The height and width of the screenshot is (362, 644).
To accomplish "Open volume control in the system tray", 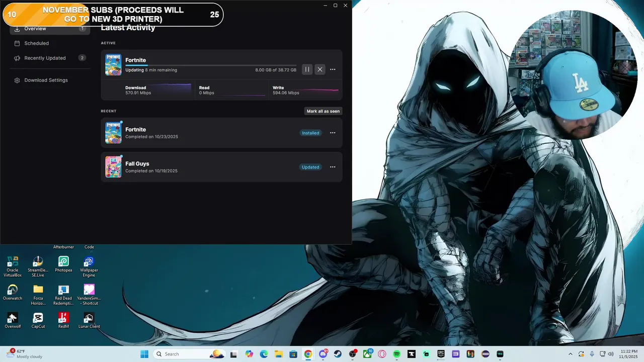I will pos(610,354).
